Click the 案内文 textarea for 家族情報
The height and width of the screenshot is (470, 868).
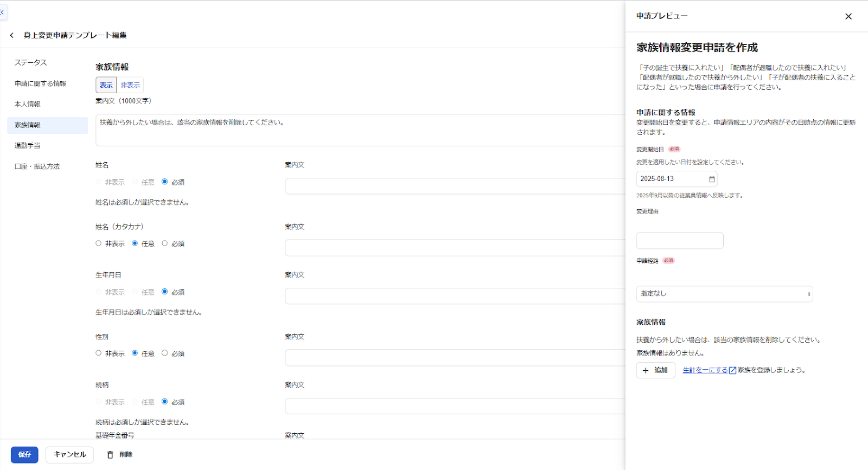(x=360, y=130)
